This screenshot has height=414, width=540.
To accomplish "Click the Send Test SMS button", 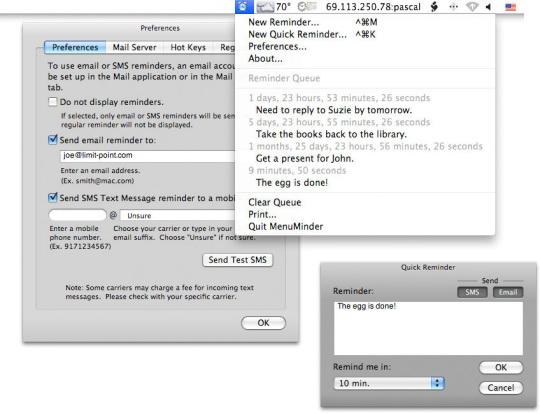I will (237, 260).
